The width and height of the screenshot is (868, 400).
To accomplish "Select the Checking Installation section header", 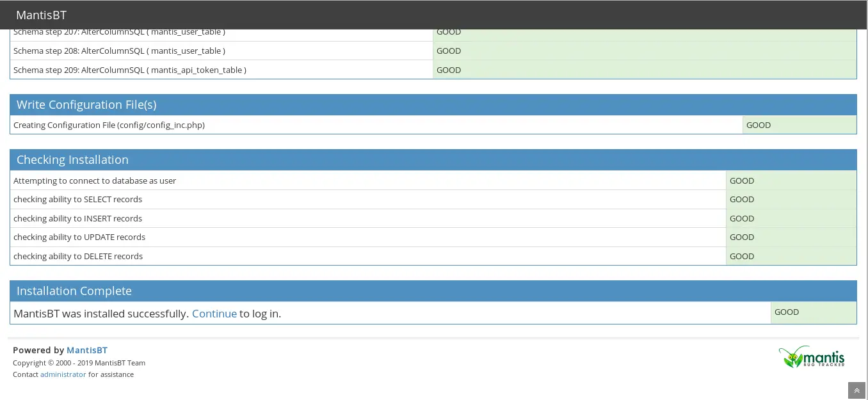I will coord(72,159).
